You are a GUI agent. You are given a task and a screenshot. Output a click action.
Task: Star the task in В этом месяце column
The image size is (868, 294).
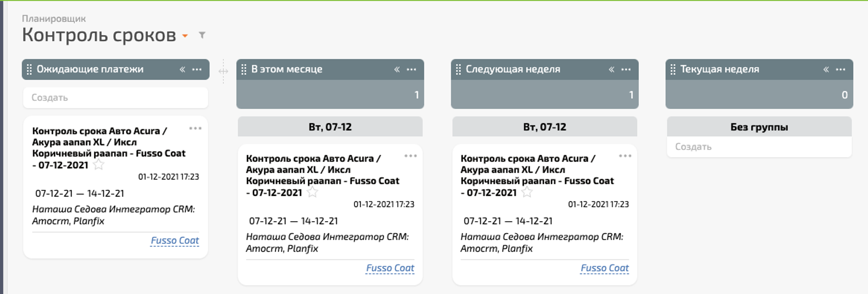click(312, 193)
